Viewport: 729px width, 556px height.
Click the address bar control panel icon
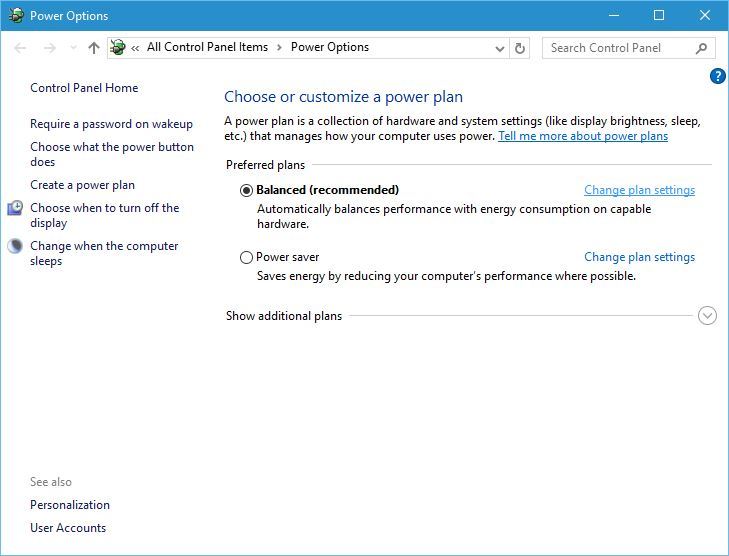118,47
